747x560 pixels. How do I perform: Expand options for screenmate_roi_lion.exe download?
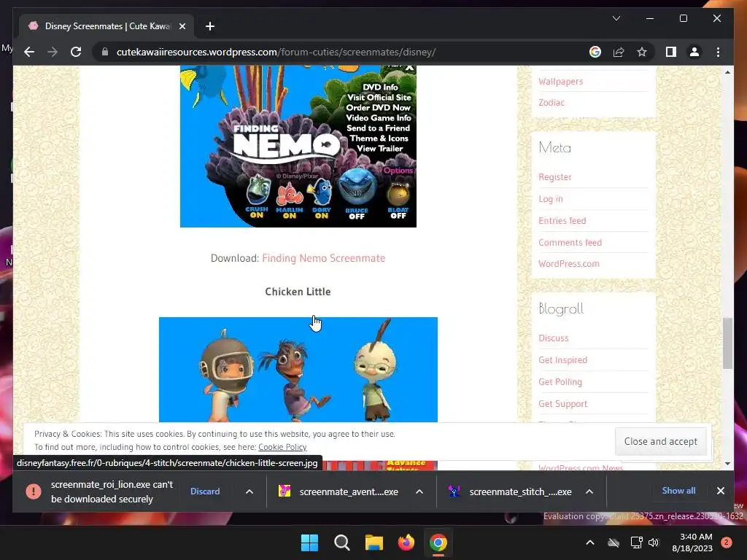249,491
